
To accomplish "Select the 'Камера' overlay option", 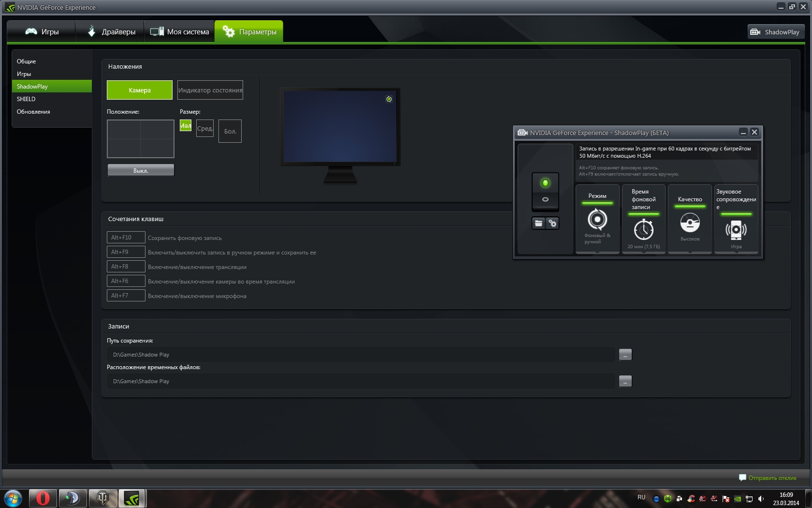I will pos(140,90).
